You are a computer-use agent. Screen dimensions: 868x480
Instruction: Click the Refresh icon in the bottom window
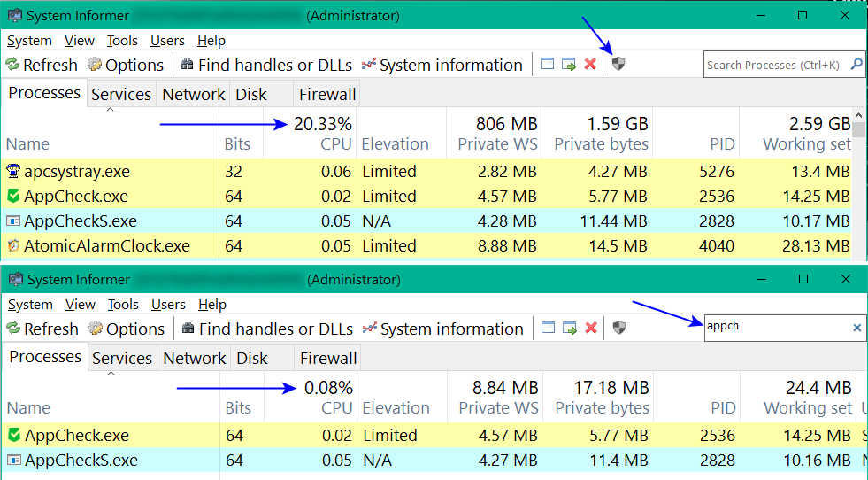(13, 329)
